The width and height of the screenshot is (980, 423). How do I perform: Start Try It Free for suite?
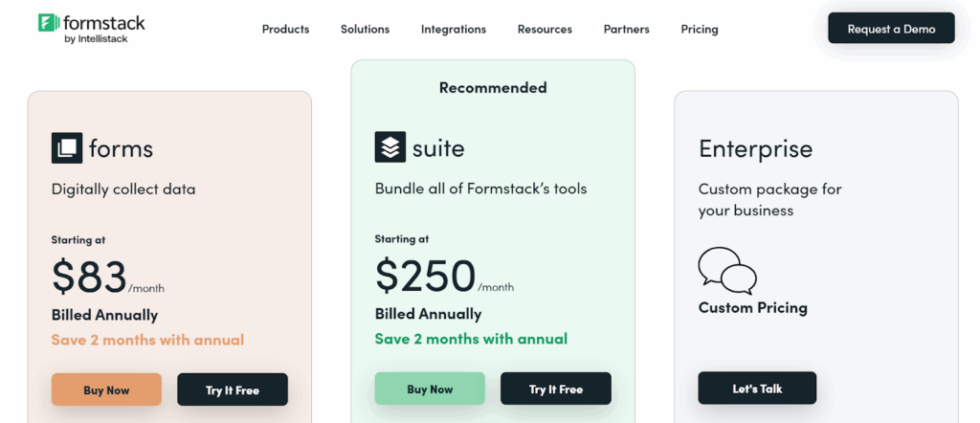click(556, 389)
